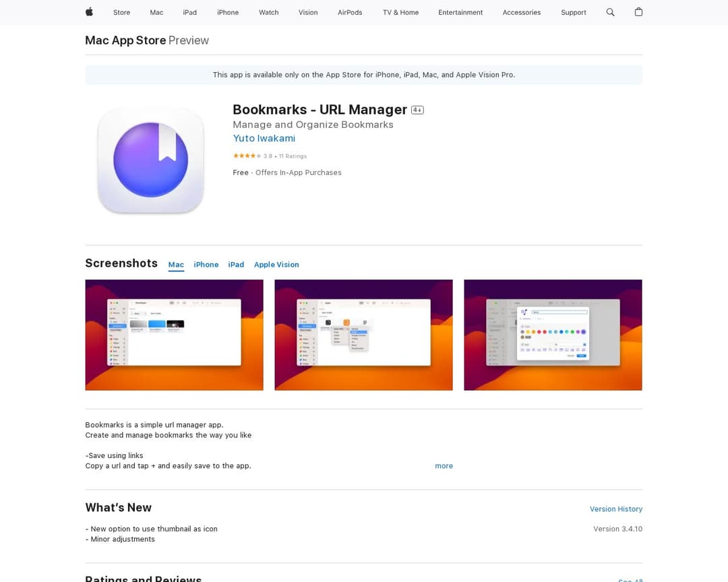Expand the description with the more link
728x582 pixels.
444,465
